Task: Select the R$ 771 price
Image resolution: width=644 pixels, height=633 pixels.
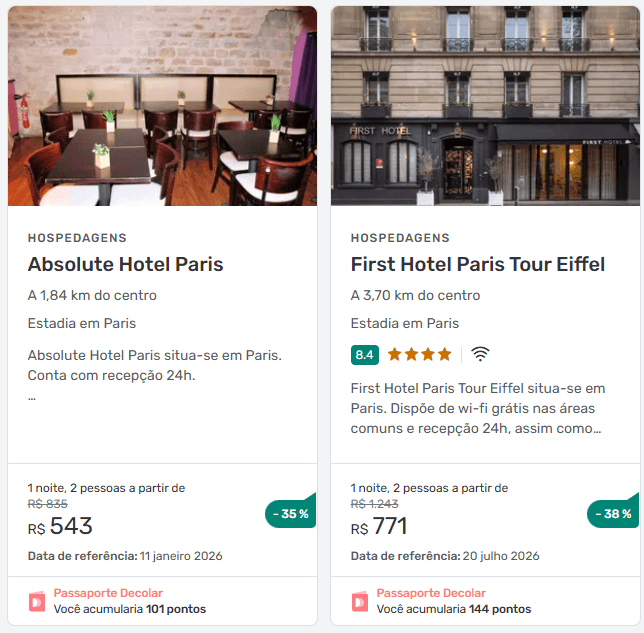Action: click(379, 526)
